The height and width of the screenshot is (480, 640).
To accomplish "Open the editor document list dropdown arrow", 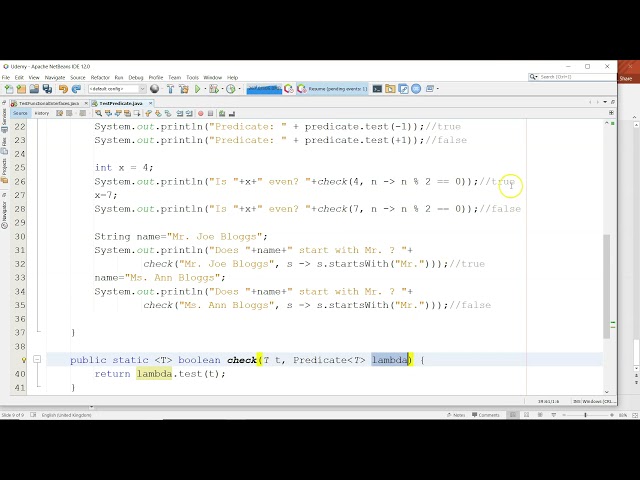I will coord(605,102).
